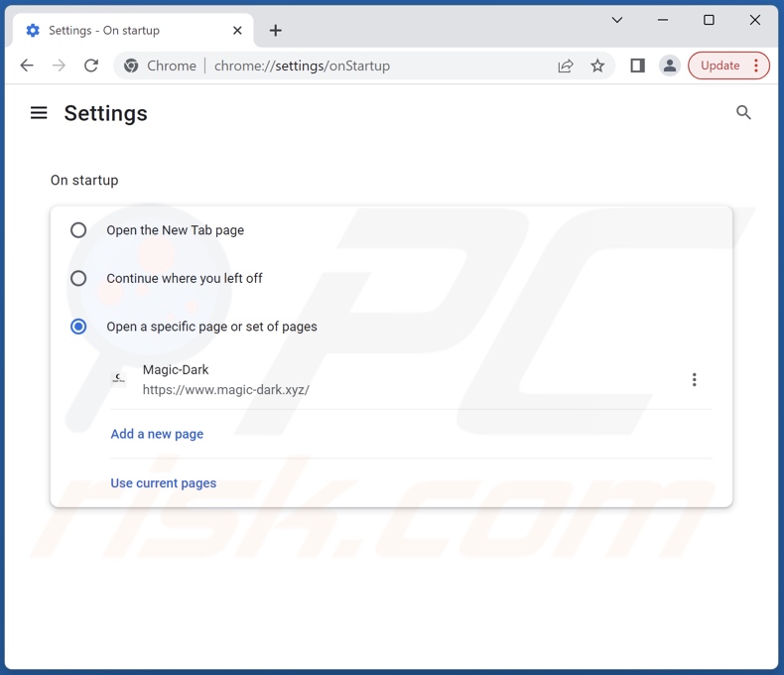Screen dimensions: 784x675
Task: Open the profile avatar menu
Action: (x=670, y=66)
